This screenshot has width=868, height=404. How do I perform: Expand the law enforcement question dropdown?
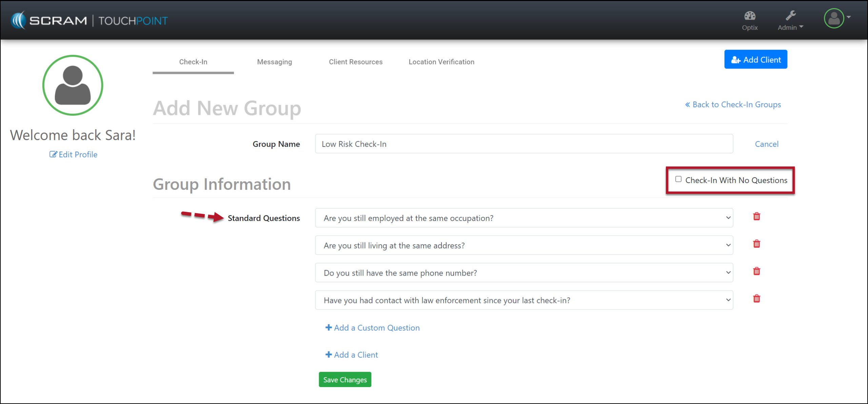524,300
